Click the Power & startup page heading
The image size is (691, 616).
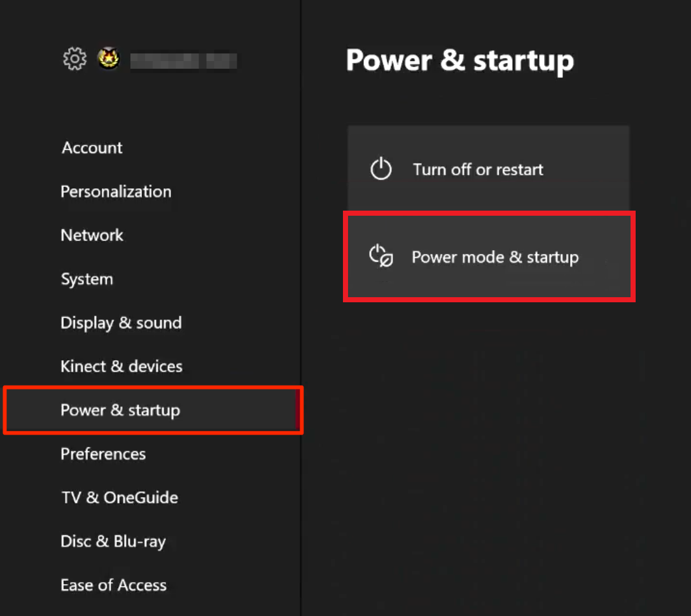pyautogui.click(x=460, y=60)
